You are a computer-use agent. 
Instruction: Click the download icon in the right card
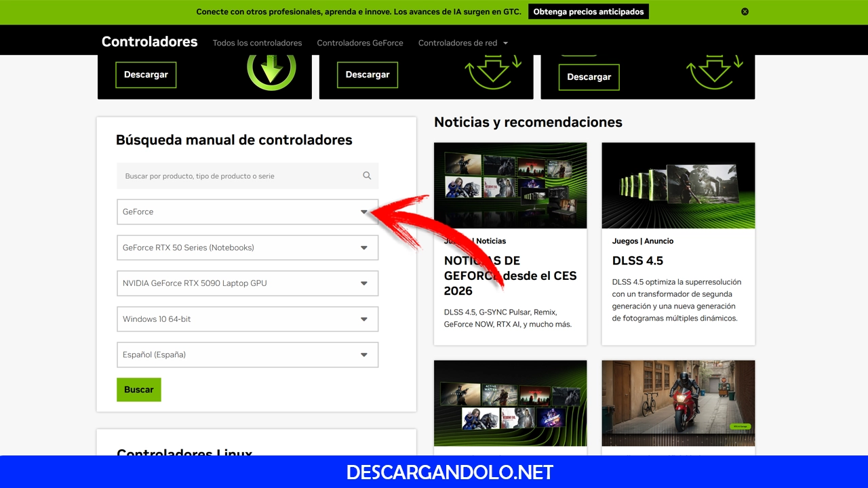[x=715, y=72]
